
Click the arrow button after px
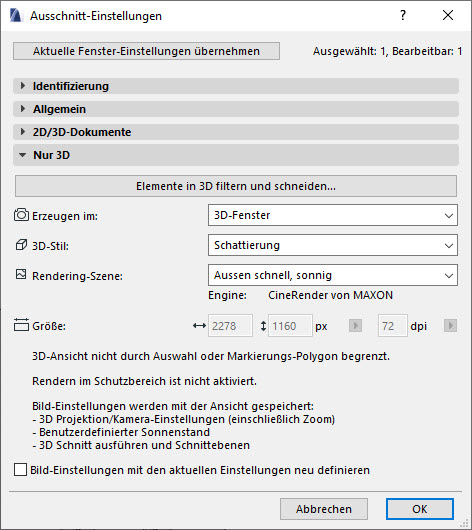pyautogui.click(x=355, y=326)
